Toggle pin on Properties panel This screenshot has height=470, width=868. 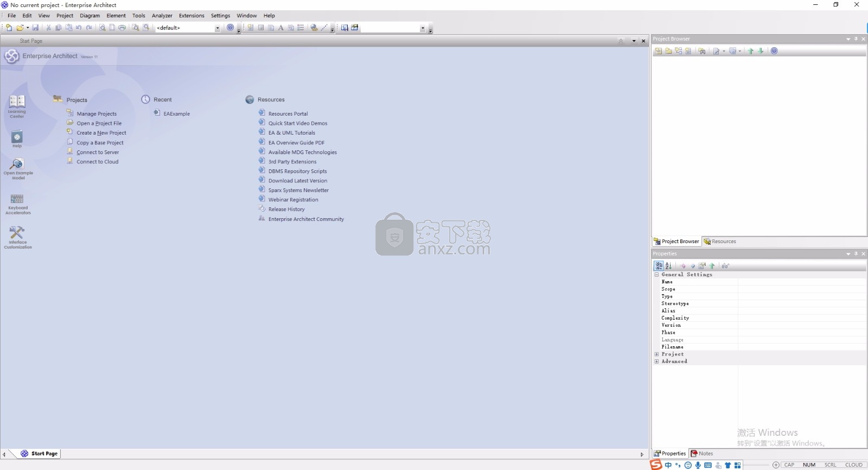(856, 254)
